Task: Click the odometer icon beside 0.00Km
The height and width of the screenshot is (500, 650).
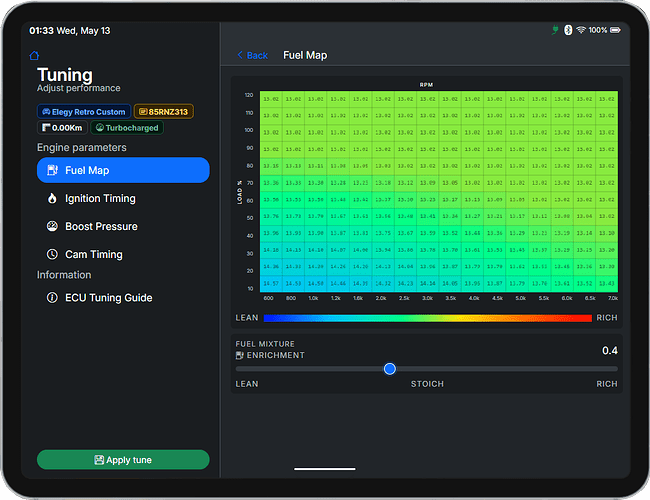Action: coord(46,128)
